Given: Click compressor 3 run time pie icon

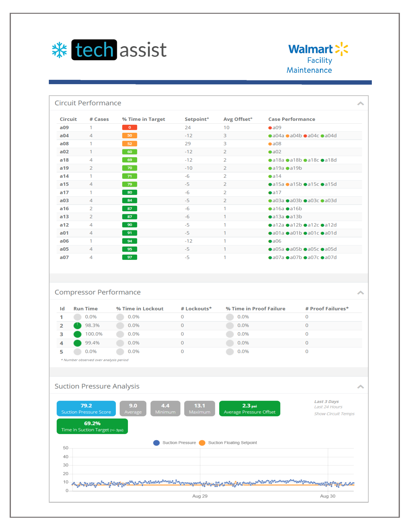Looking at the screenshot, I should point(77,334).
